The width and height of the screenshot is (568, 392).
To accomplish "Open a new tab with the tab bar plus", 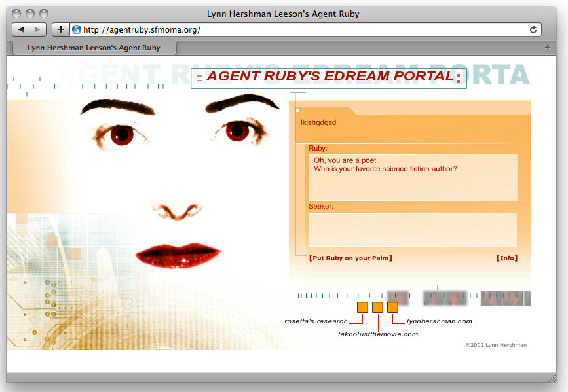I will tap(548, 48).
